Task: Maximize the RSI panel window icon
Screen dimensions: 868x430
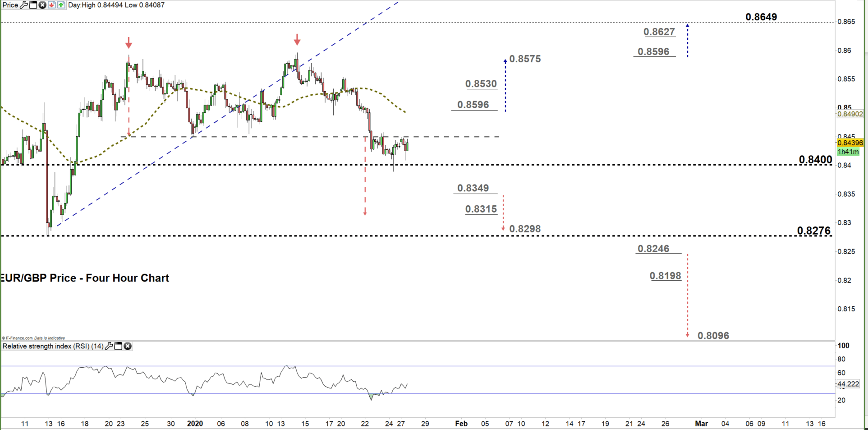Action: (118, 346)
